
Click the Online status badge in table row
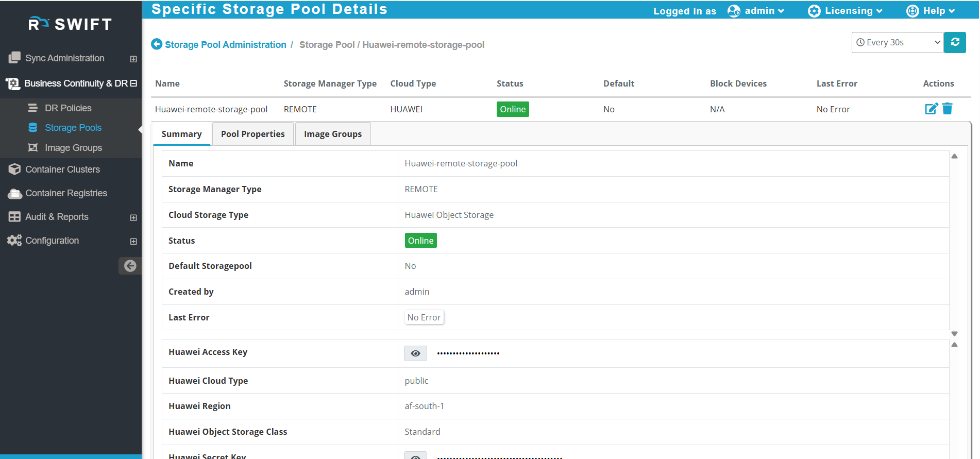click(x=513, y=109)
